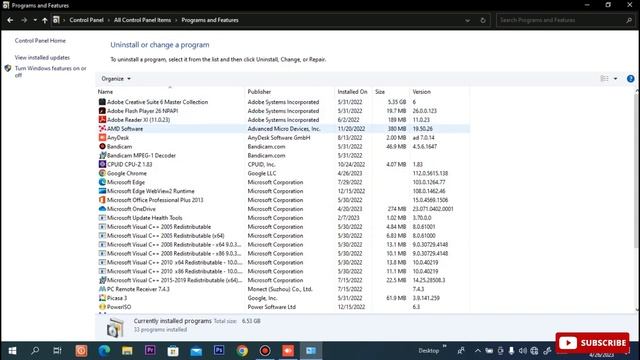Open Google Chrome from taskbar
Image resolution: width=640 pixels, height=360 pixels.
pos(242,351)
